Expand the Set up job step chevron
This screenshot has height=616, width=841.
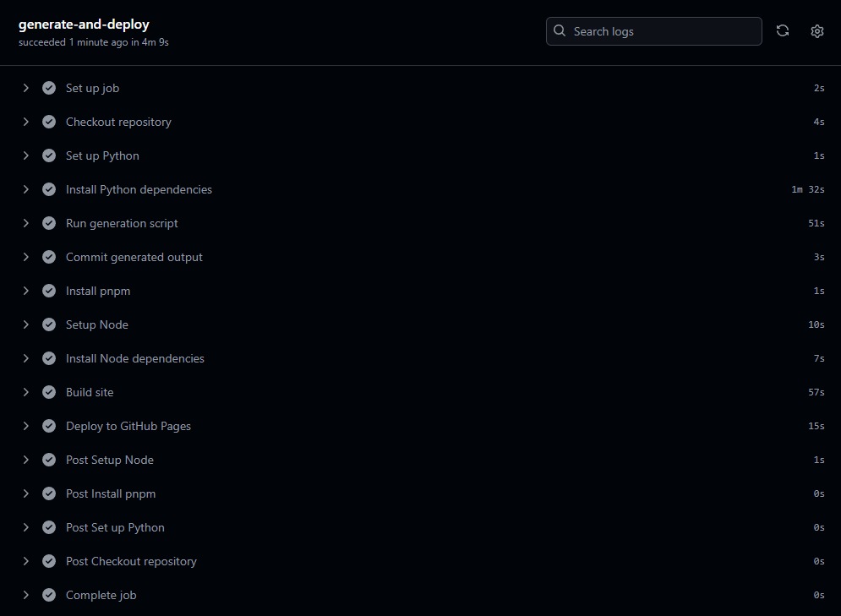pos(25,88)
